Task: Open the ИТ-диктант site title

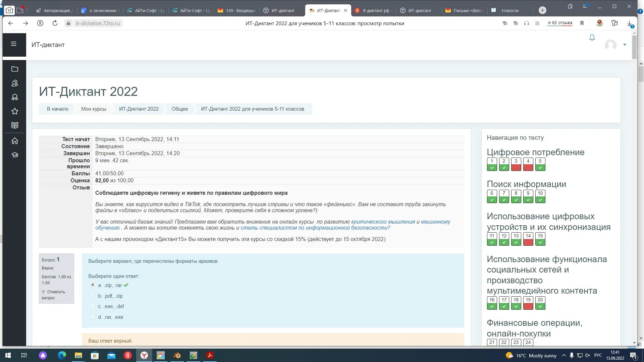Action: (48, 45)
